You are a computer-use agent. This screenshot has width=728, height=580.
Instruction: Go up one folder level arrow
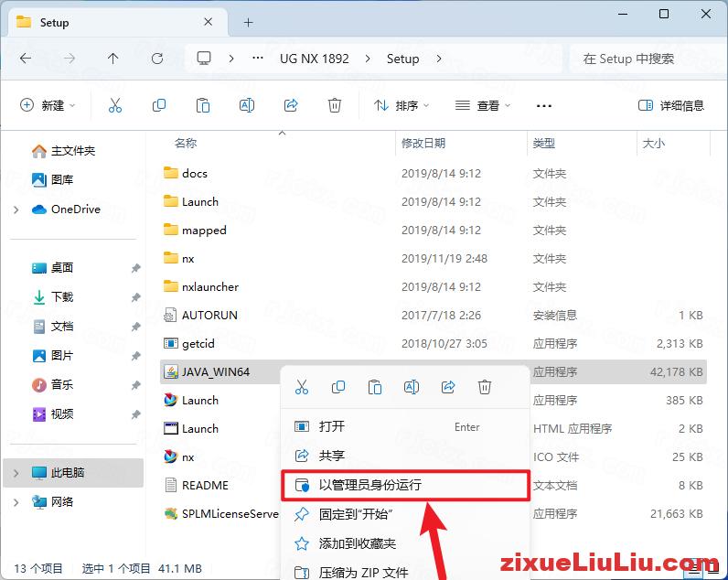(x=112, y=59)
